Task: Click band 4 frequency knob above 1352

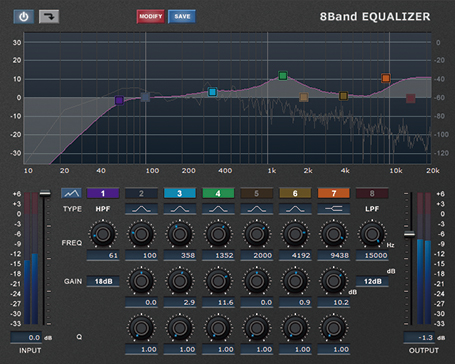Action: coord(218,234)
